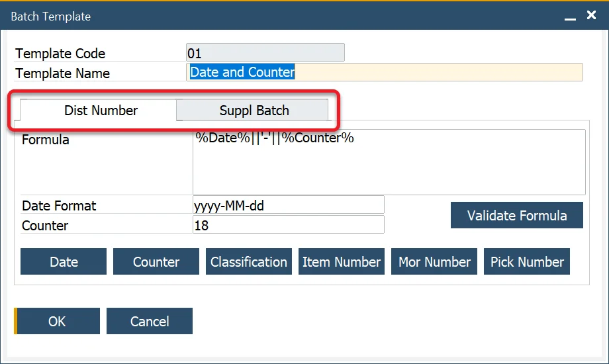The width and height of the screenshot is (609, 364).
Task: Click the Mor Number button
Action: pos(434,262)
